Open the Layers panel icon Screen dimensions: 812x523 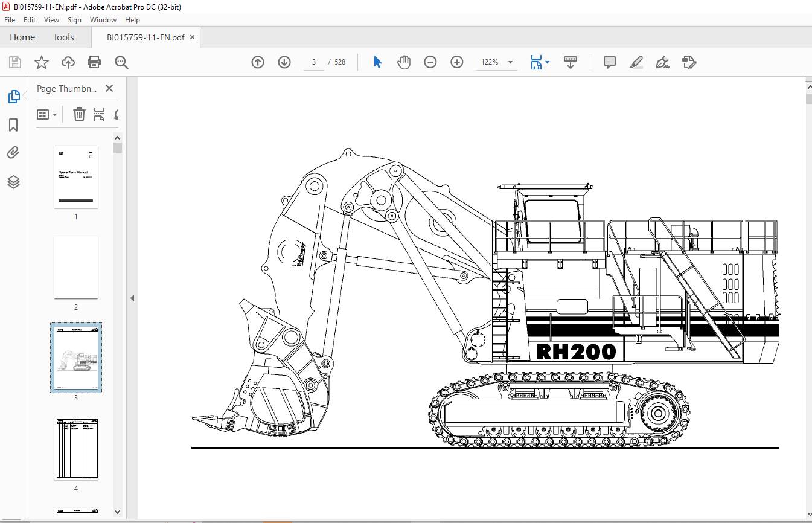(13, 182)
